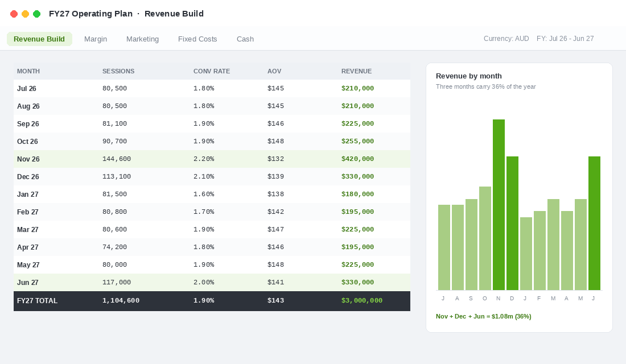Click the April bar in chart
Viewport: 626px width, 364px height.
(567, 251)
